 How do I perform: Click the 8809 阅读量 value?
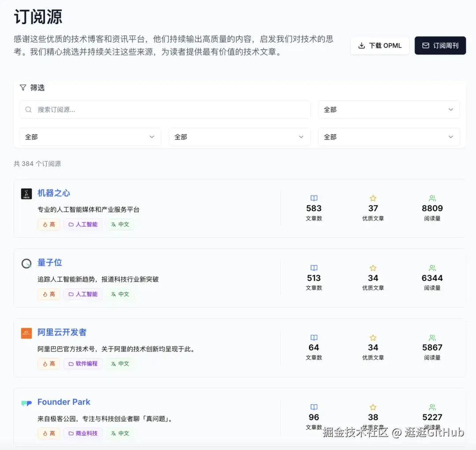click(432, 208)
